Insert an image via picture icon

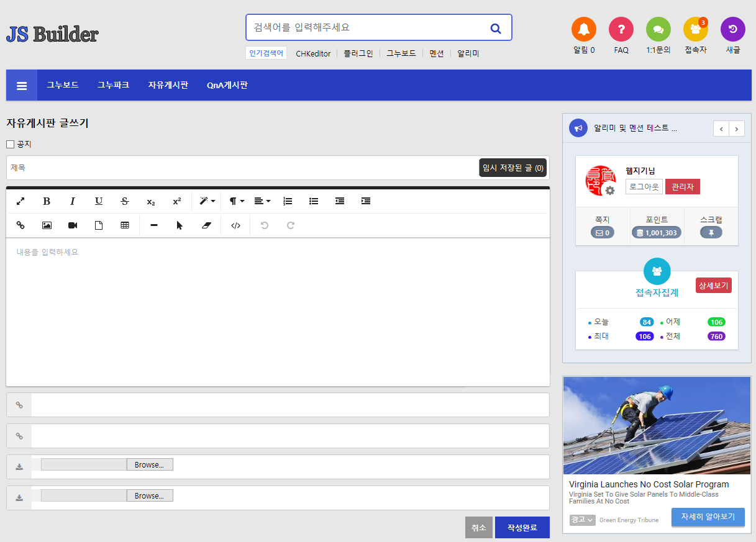click(47, 225)
